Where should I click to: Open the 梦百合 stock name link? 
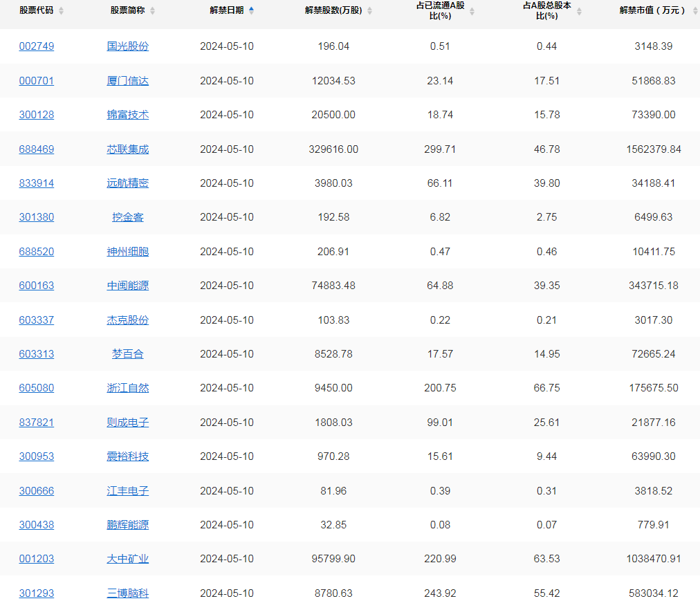128,354
